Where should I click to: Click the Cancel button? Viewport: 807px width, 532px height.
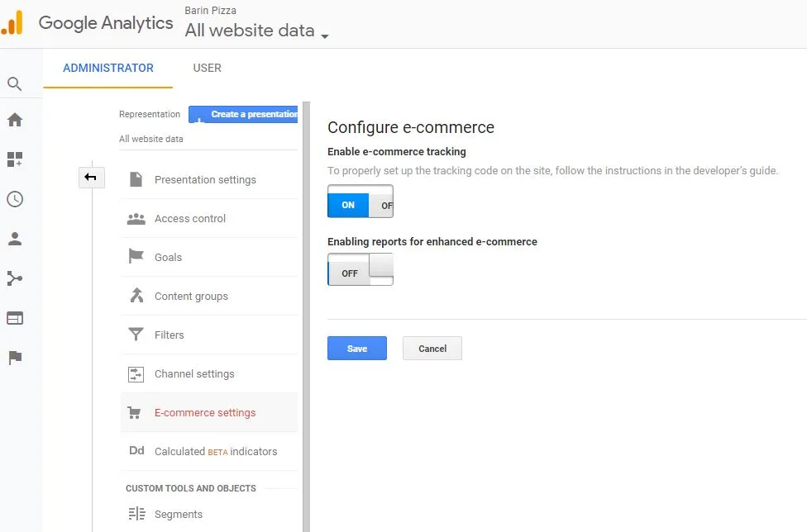click(432, 349)
